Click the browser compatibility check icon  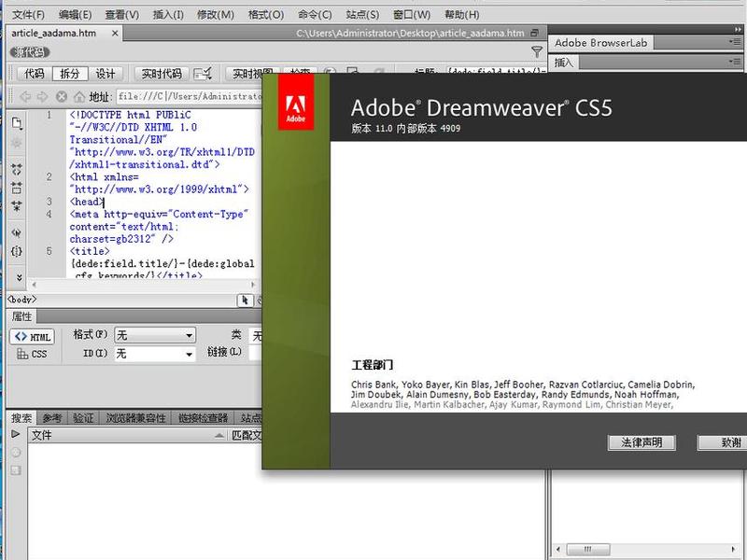(x=204, y=74)
